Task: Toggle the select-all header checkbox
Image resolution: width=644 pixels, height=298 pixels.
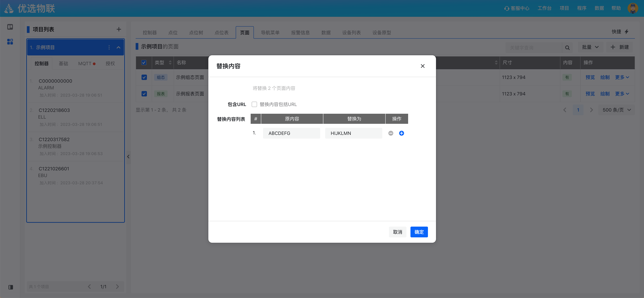Action: click(x=144, y=62)
